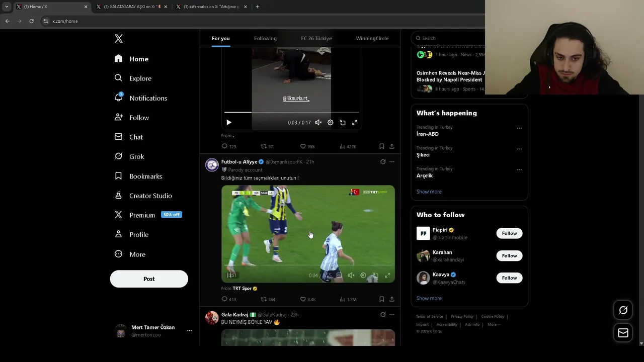Image resolution: width=644 pixels, height=362 pixels.
Task: Make TRT Spor video fullscreen
Action: (387, 275)
